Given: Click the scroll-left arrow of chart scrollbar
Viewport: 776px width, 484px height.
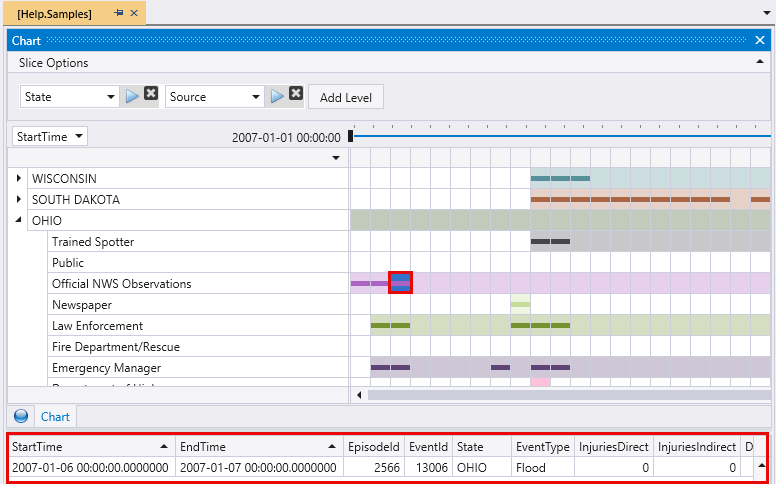Looking at the screenshot, I should pos(359,395).
